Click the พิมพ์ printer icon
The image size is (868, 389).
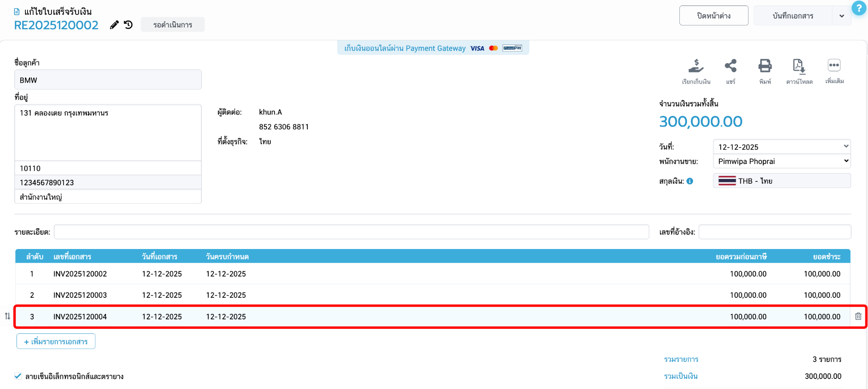coord(765,66)
